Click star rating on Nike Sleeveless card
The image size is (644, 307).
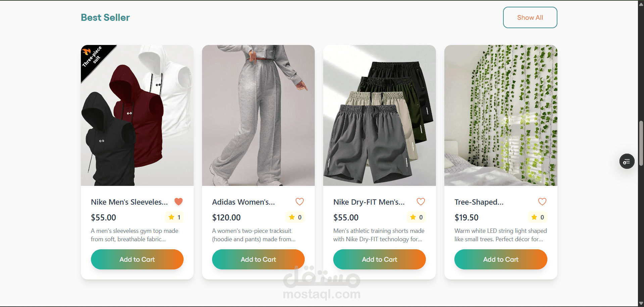click(175, 217)
